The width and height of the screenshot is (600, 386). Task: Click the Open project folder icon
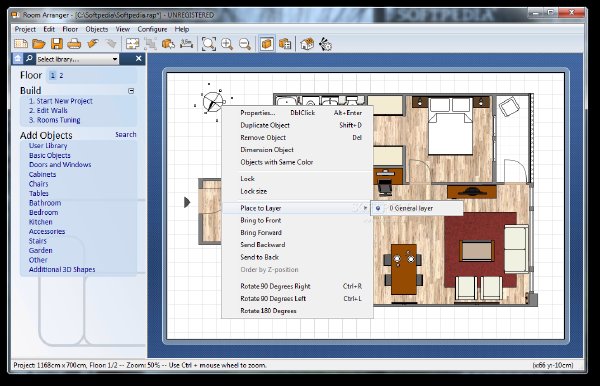point(39,44)
